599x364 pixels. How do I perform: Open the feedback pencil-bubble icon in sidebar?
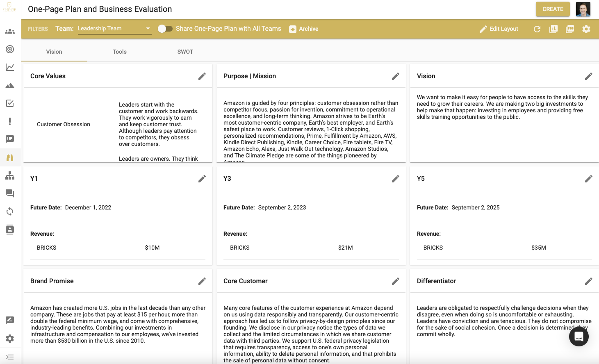pyautogui.click(x=10, y=320)
